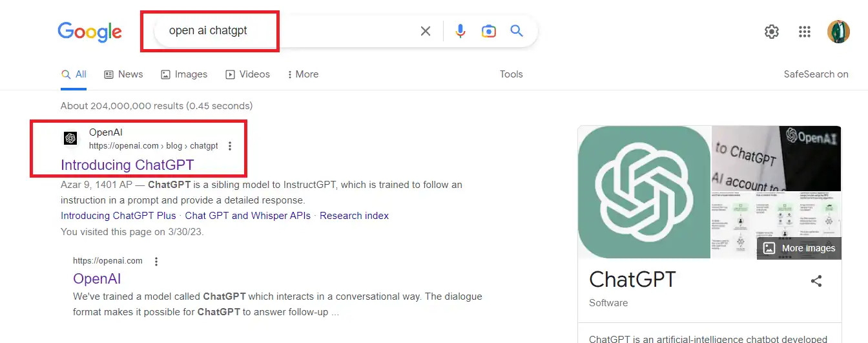Open the Introducing ChatGPT result link
Viewport: 868px width, 343px height.
pos(127,165)
